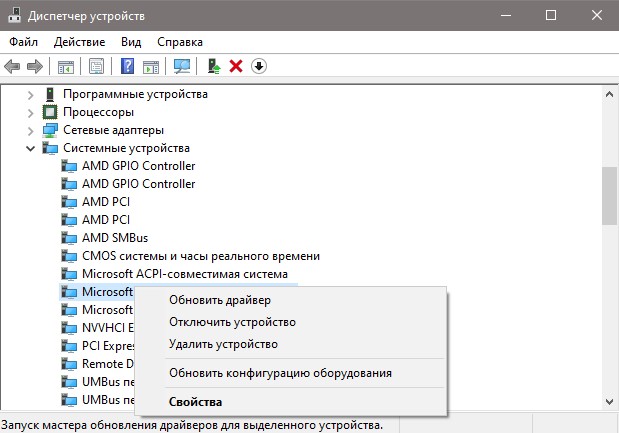Expand the Процессоры node
Viewport: 619px width, 433px height.
pyautogui.click(x=30, y=112)
